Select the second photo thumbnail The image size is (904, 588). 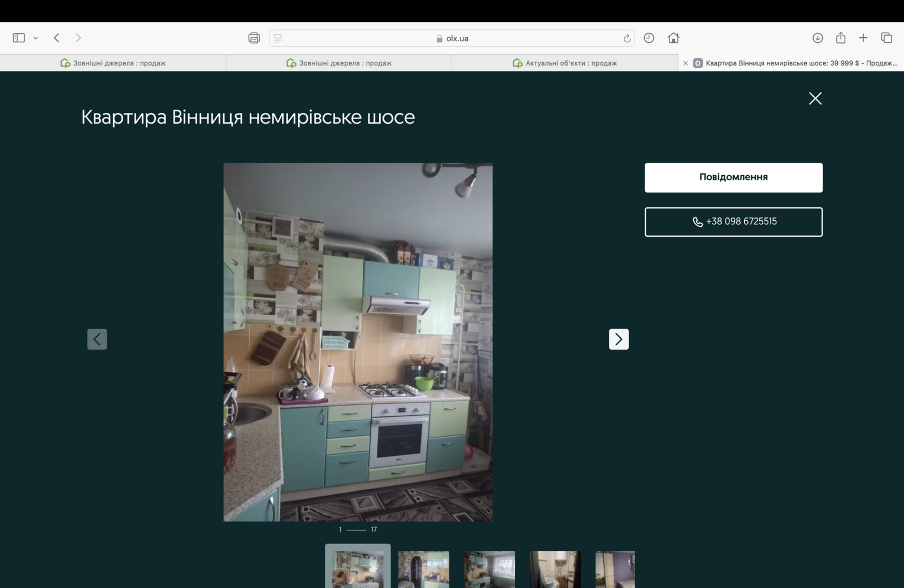click(x=423, y=569)
